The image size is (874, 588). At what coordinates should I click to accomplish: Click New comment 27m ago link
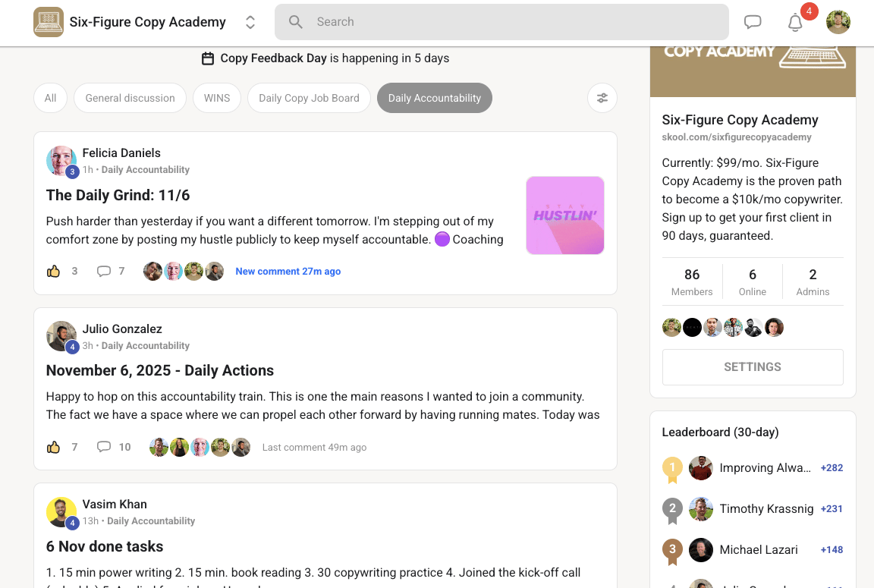(288, 272)
